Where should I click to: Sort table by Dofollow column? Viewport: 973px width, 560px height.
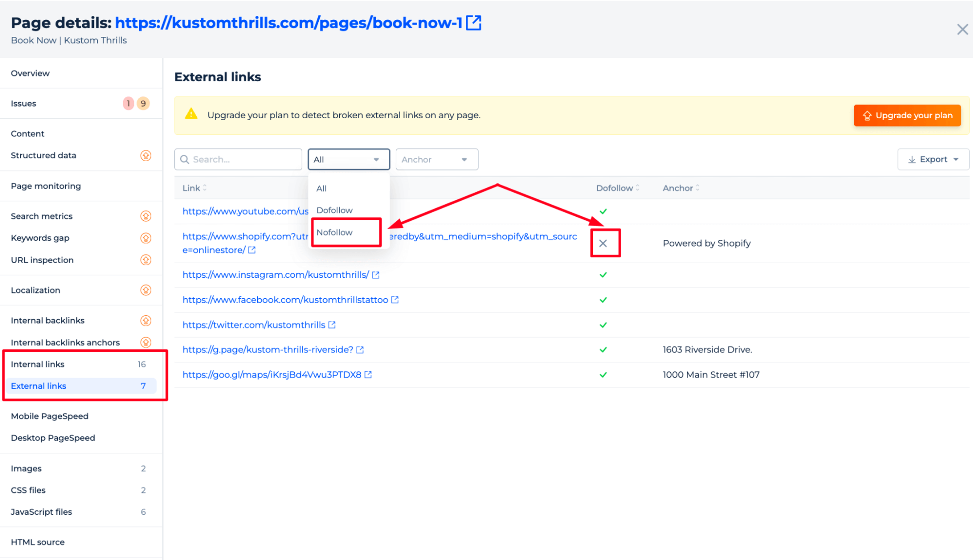click(618, 188)
